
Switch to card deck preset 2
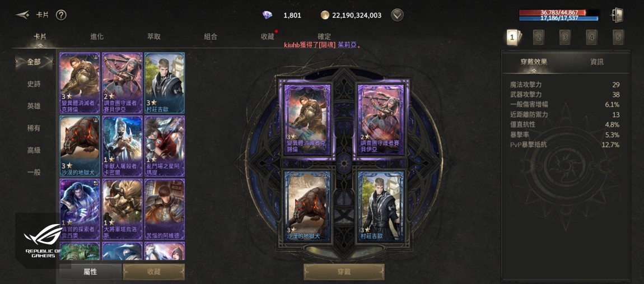tap(539, 38)
